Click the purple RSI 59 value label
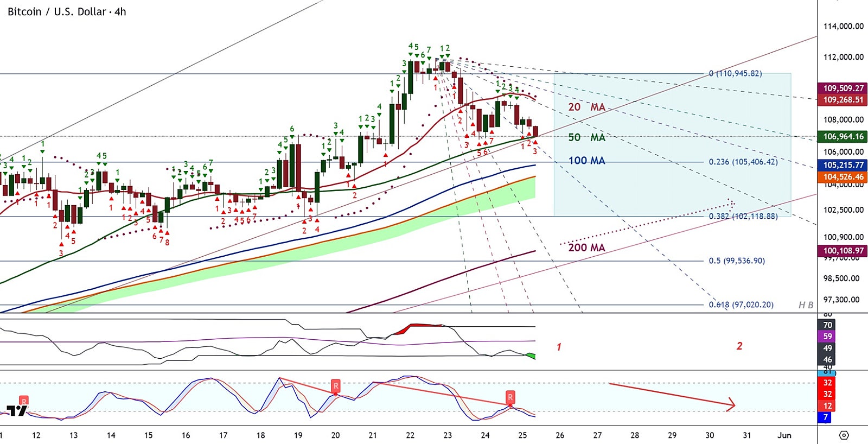868x444 pixels. [x=827, y=337]
